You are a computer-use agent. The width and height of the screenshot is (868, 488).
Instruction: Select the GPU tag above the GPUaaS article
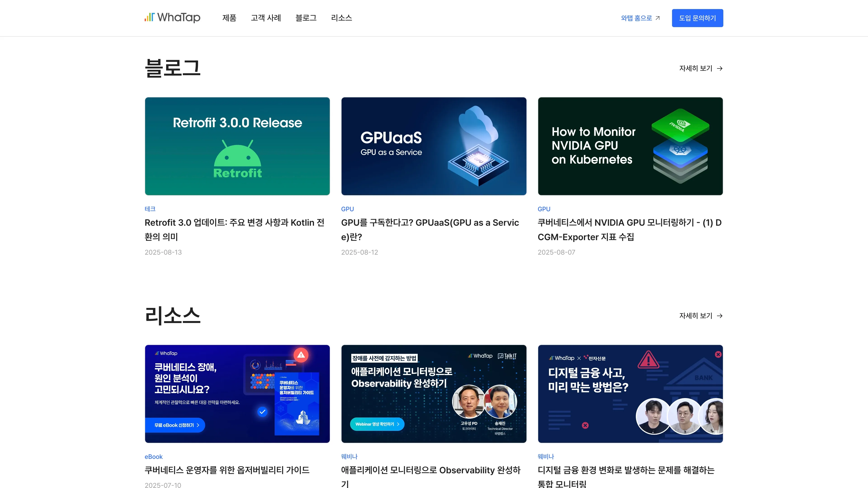tap(347, 209)
